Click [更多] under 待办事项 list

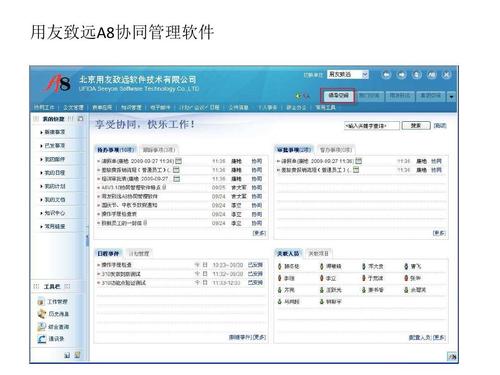click(x=259, y=233)
